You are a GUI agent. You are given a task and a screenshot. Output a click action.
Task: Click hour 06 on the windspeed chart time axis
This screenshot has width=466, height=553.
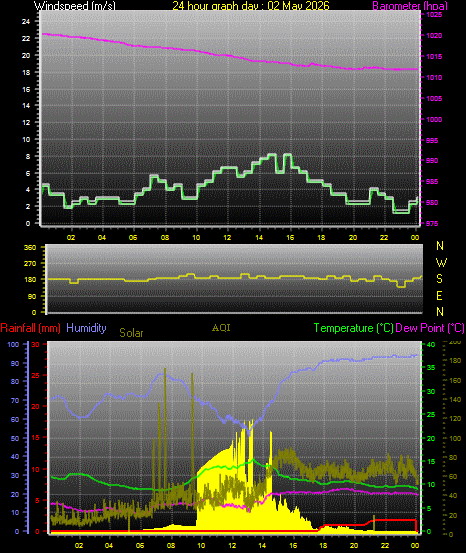(133, 238)
